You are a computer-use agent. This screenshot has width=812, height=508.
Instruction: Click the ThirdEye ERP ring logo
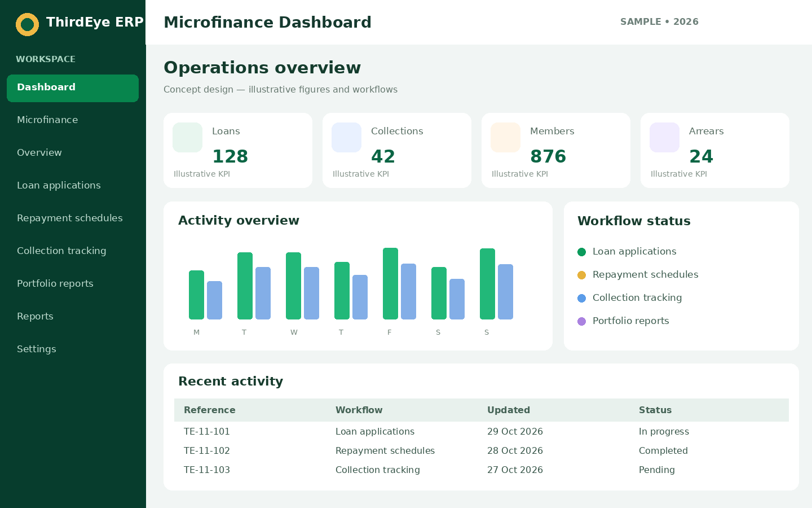point(27,24)
